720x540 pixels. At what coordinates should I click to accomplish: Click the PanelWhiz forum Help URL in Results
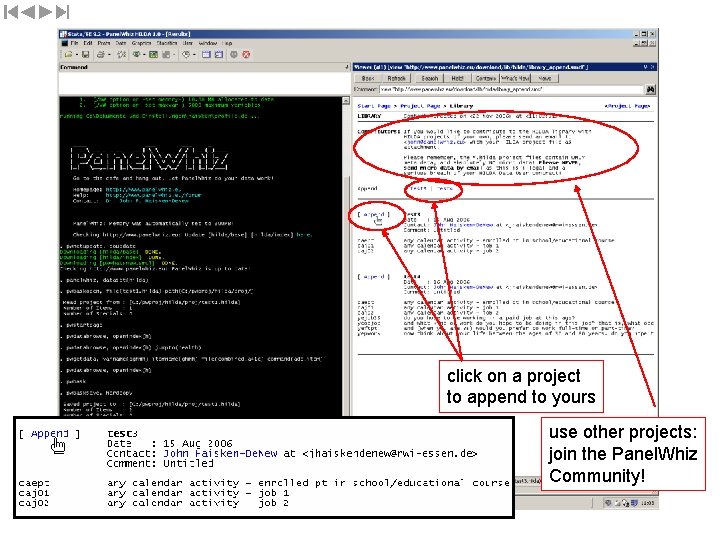click(x=153, y=195)
